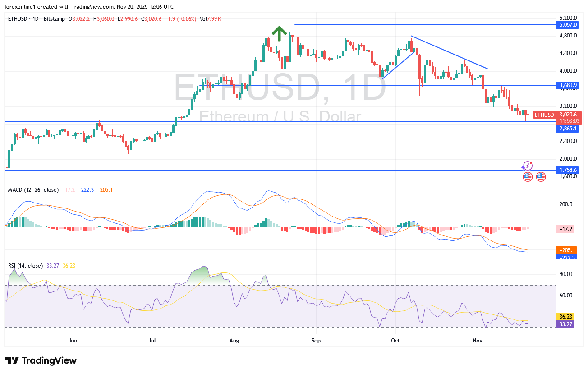588x374 pixels.
Task: Click the Aug label on time axis
Action: pos(234,341)
